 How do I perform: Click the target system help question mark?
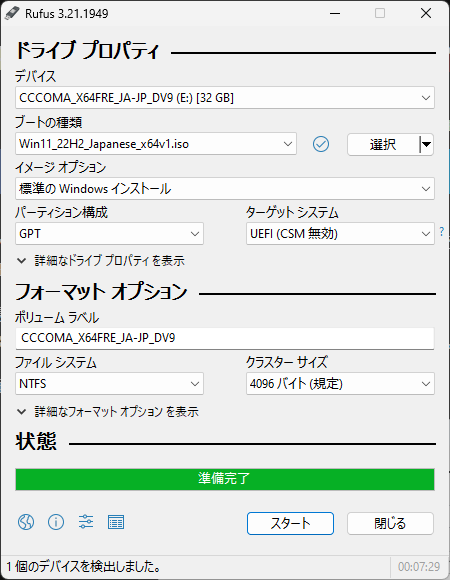click(x=441, y=232)
